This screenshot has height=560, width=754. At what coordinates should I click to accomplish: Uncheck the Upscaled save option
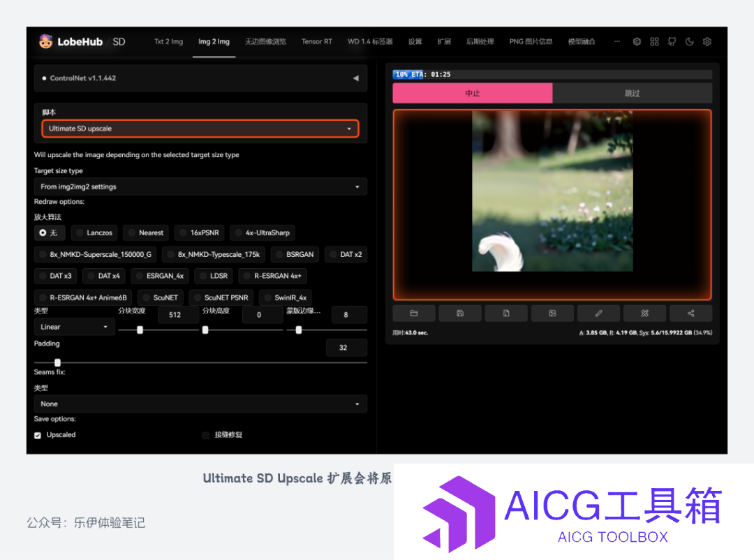[38, 436]
